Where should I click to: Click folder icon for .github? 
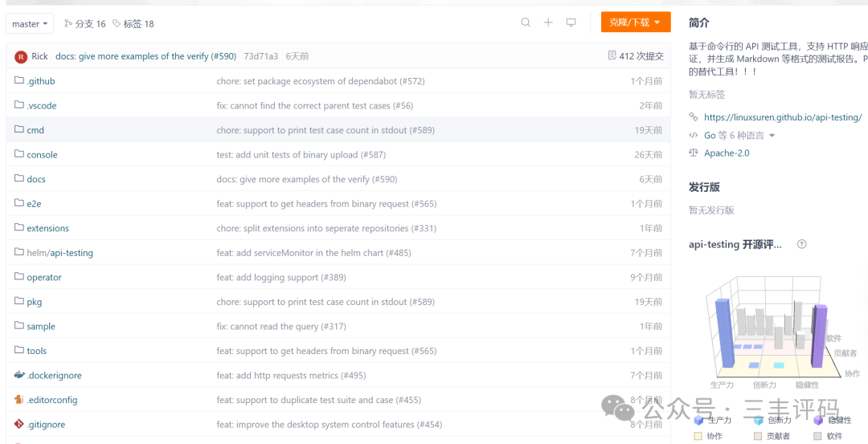tap(19, 81)
